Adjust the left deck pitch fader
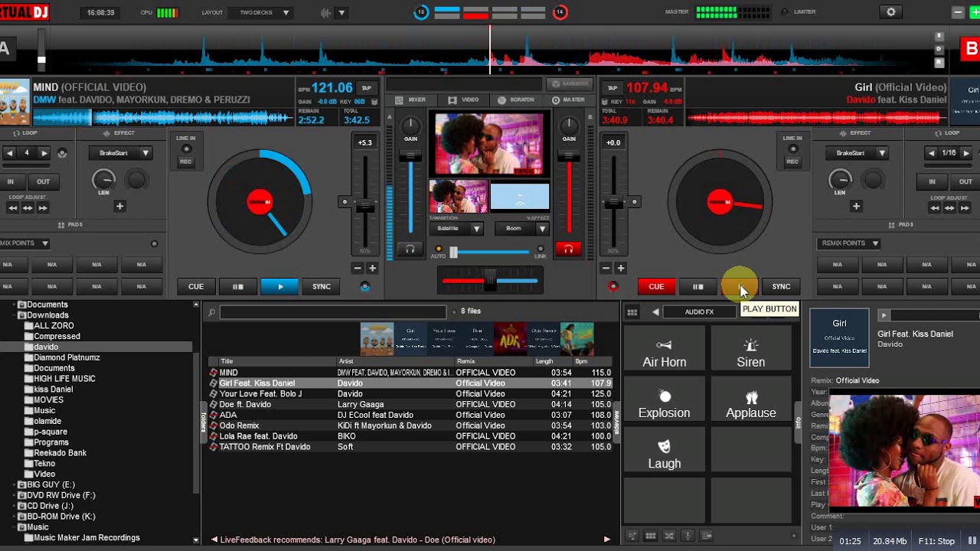The height and width of the screenshot is (551, 980). tap(365, 205)
